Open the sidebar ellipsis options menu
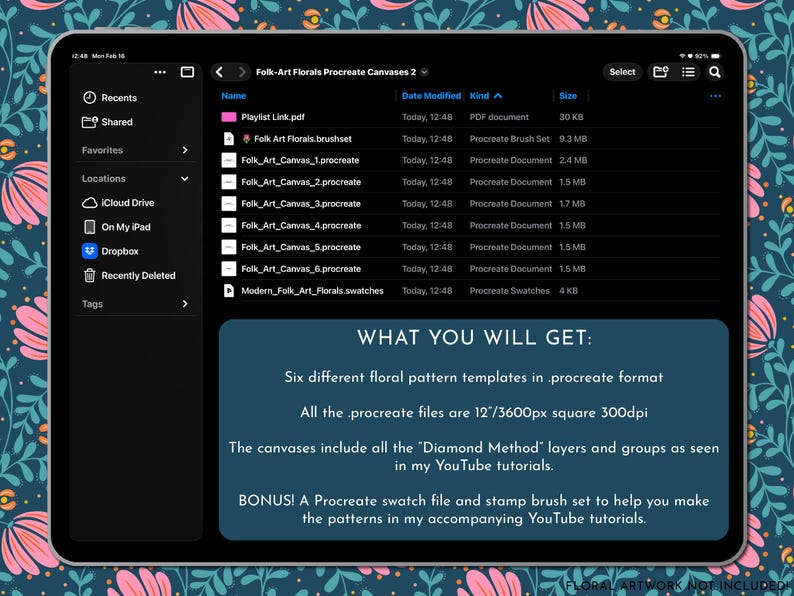The height and width of the screenshot is (596, 794). [x=160, y=72]
